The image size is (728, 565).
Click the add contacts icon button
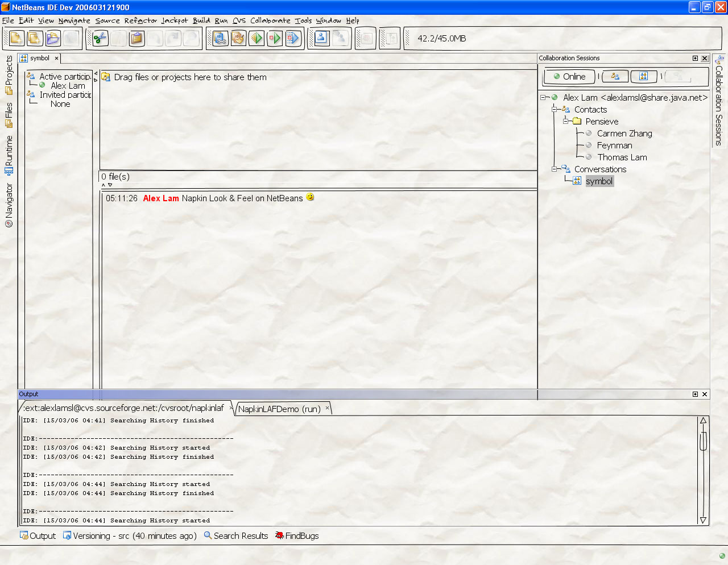click(x=615, y=76)
